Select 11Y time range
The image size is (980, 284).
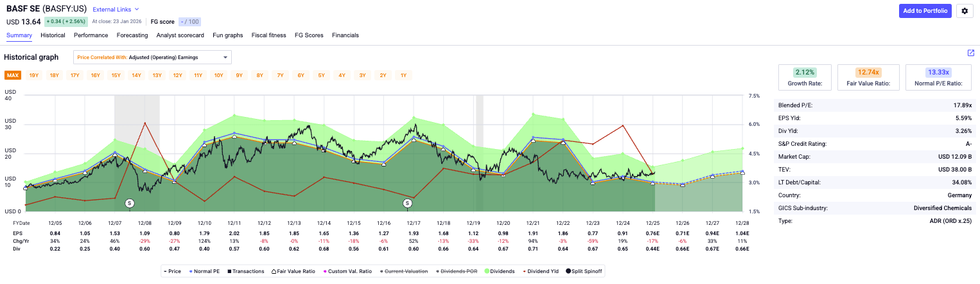(198, 75)
